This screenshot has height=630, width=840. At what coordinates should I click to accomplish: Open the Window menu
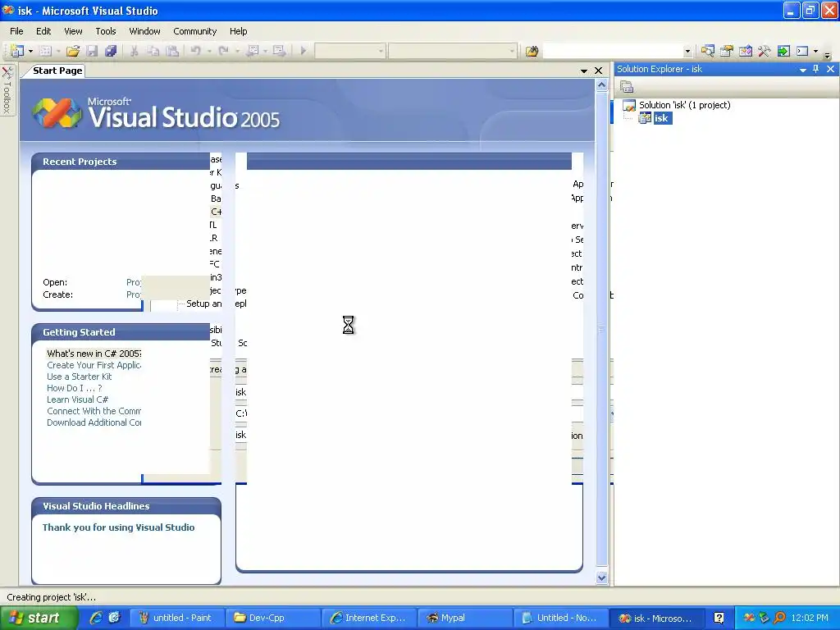click(x=144, y=31)
